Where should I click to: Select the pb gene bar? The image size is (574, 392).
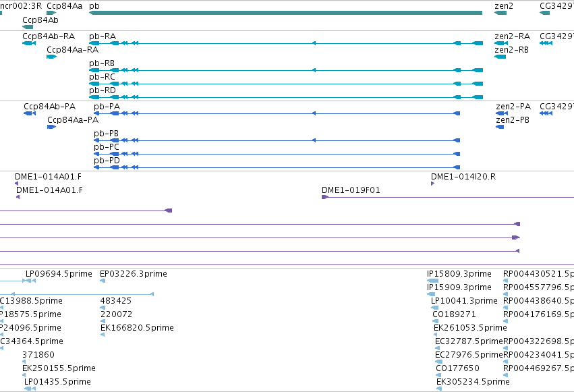point(285,13)
